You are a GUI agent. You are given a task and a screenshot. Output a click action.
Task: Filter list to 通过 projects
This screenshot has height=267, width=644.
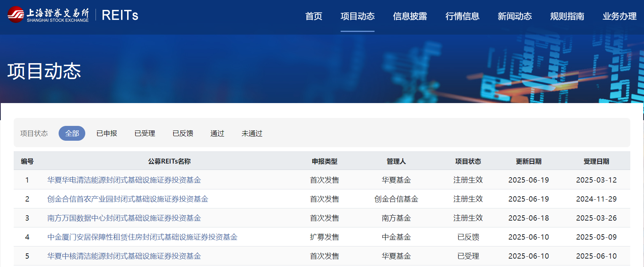217,133
